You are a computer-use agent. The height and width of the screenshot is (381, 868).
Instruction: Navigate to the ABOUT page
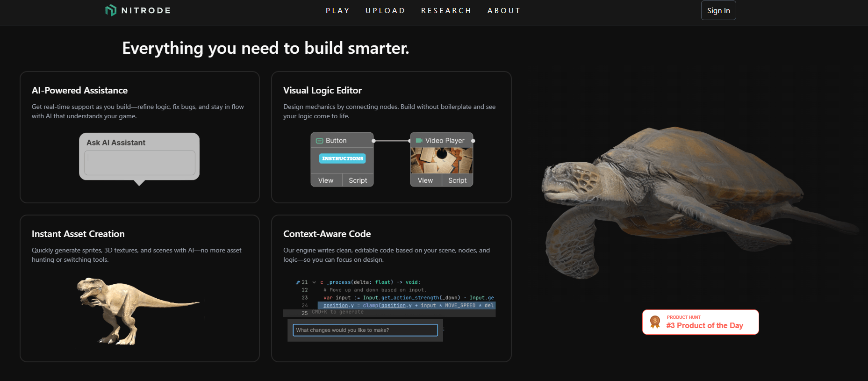pyautogui.click(x=503, y=11)
